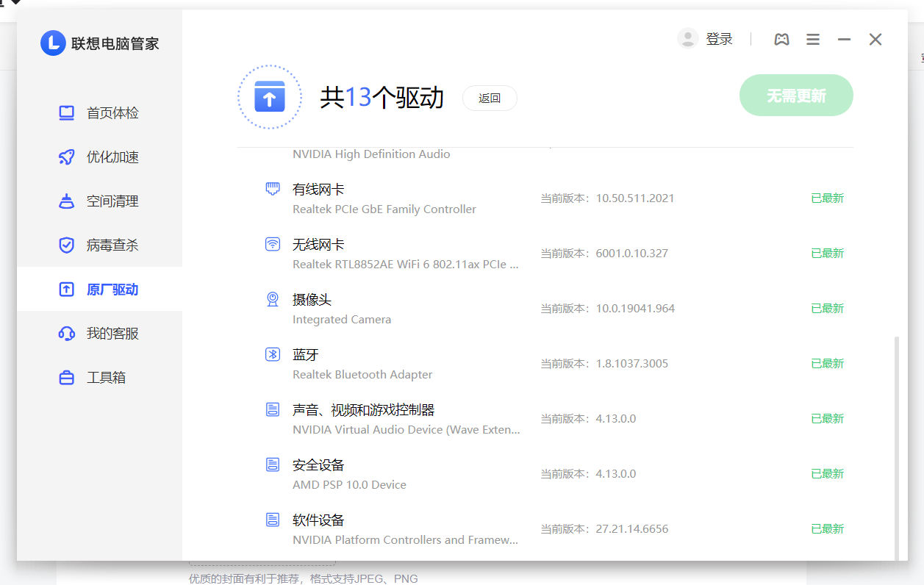Click Realtek PCIe GbE Family Controller text
The height and width of the screenshot is (585, 924).
[384, 209]
